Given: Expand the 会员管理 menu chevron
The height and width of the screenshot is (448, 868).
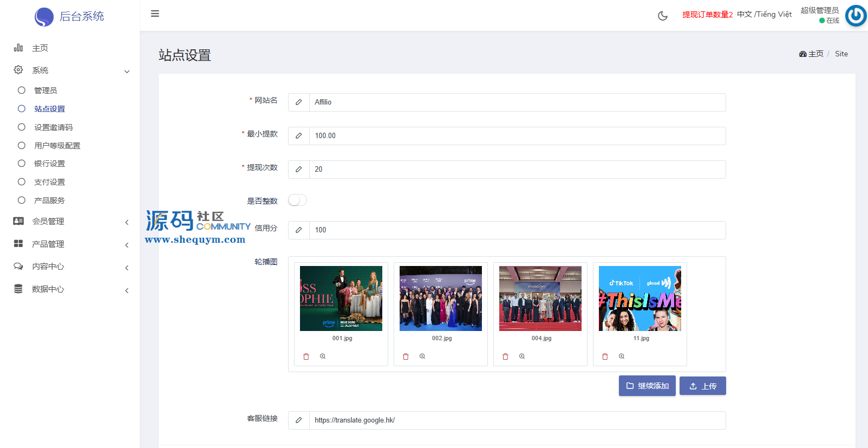Looking at the screenshot, I should 127,222.
